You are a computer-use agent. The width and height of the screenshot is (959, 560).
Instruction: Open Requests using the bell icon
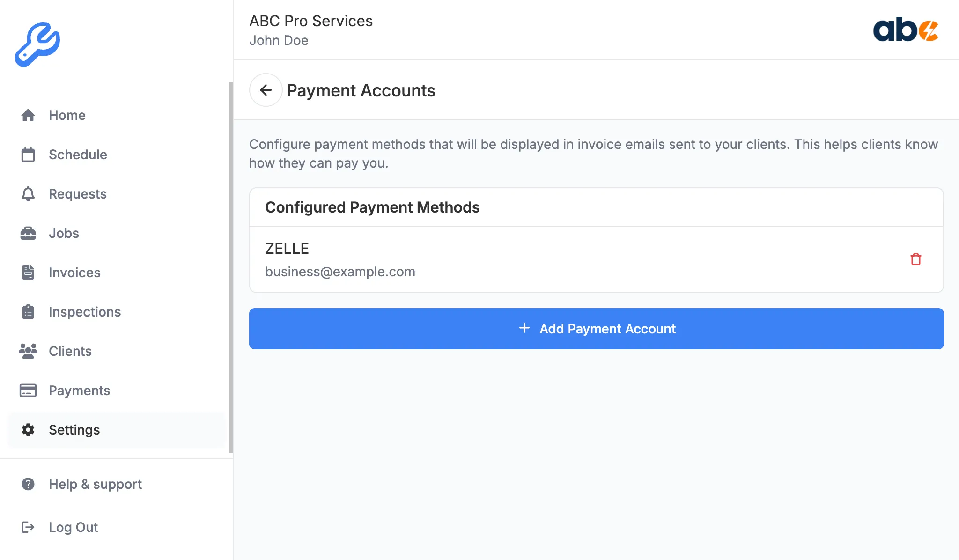pos(28,194)
